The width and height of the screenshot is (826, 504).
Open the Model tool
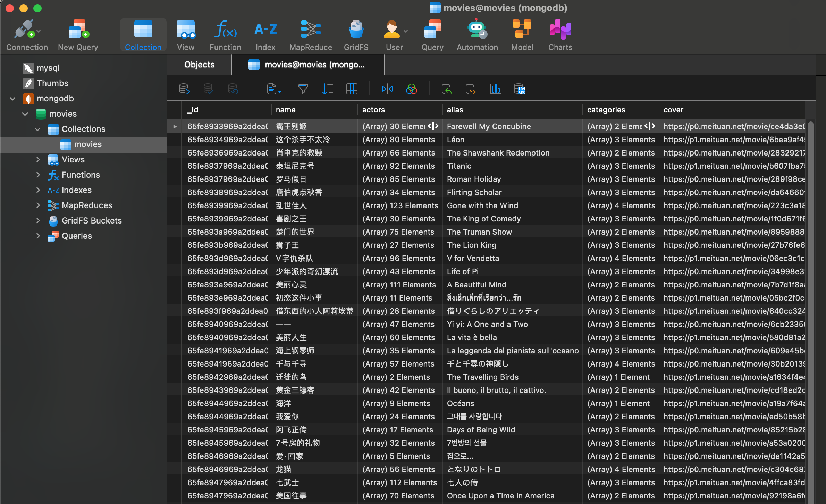pyautogui.click(x=522, y=35)
